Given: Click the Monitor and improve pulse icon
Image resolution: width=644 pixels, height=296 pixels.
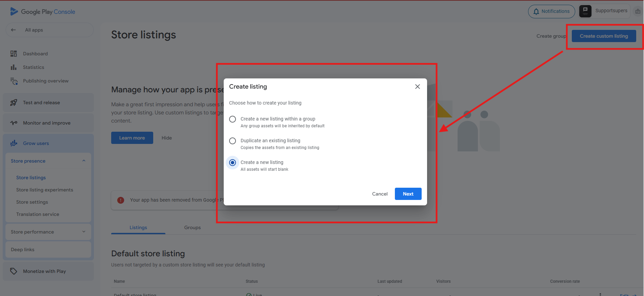Looking at the screenshot, I should [x=14, y=123].
